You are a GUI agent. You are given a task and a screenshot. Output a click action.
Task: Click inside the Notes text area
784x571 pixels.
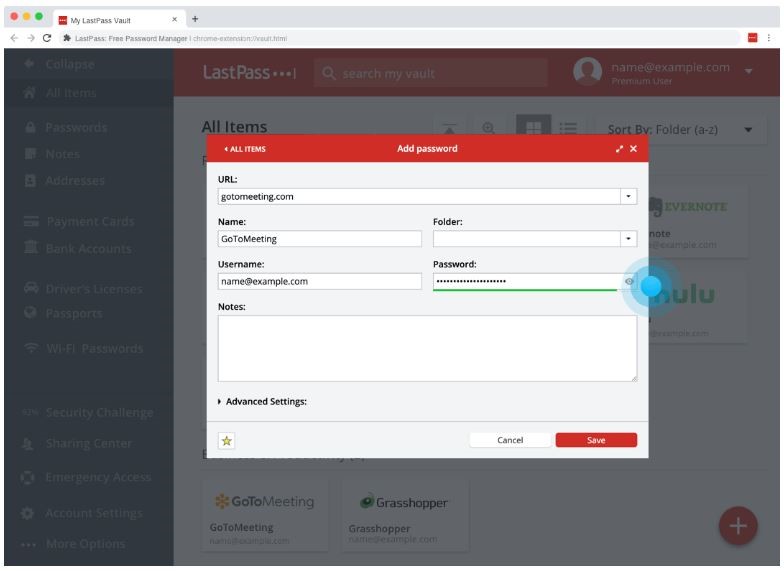tap(427, 348)
